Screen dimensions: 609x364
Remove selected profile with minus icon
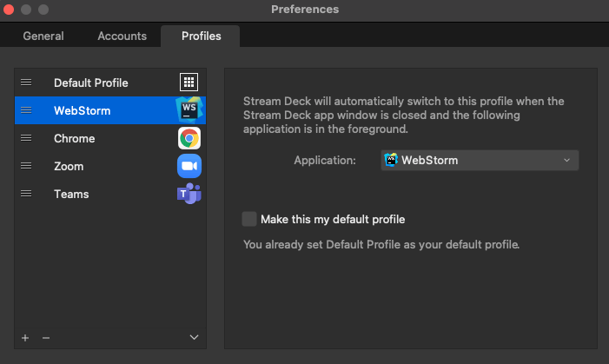click(x=46, y=338)
